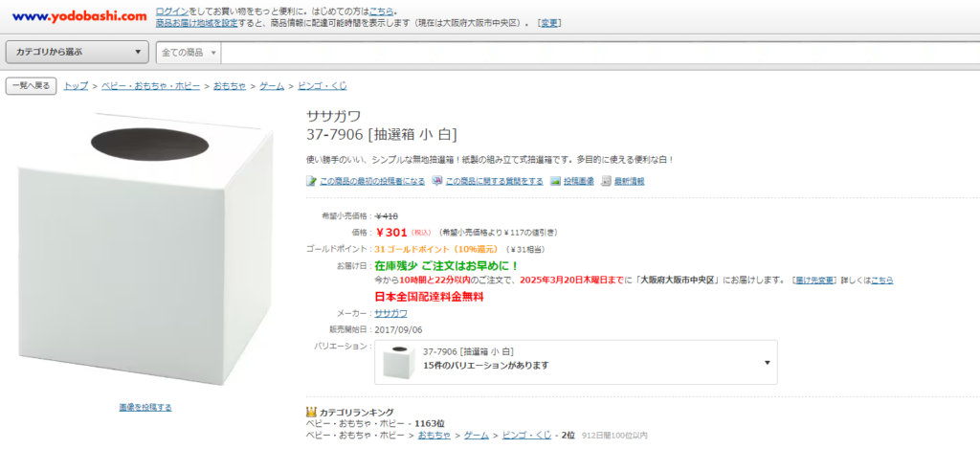Viewport: 980px width, 449px height.
Task: Click the product question speech icon
Action: tap(436, 181)
